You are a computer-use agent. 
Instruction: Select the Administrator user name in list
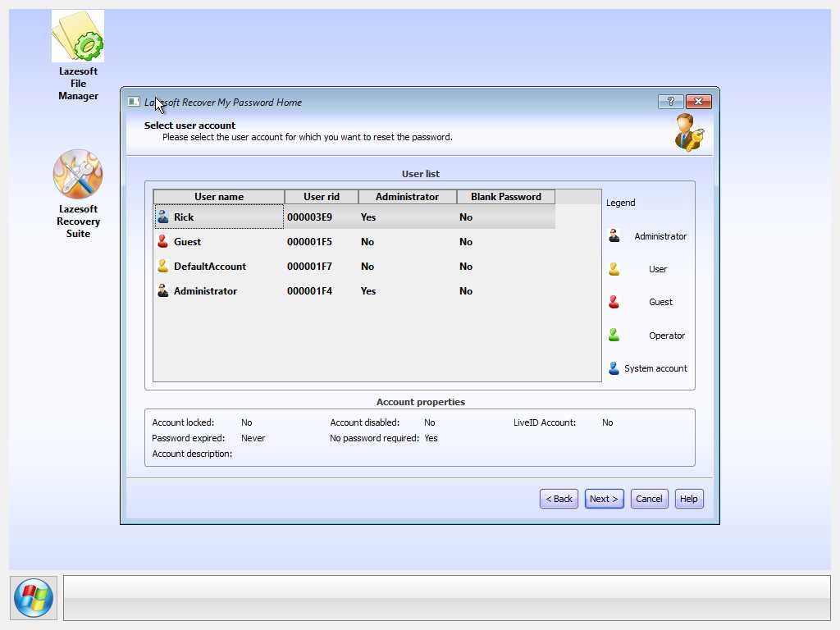click(205, 291)
